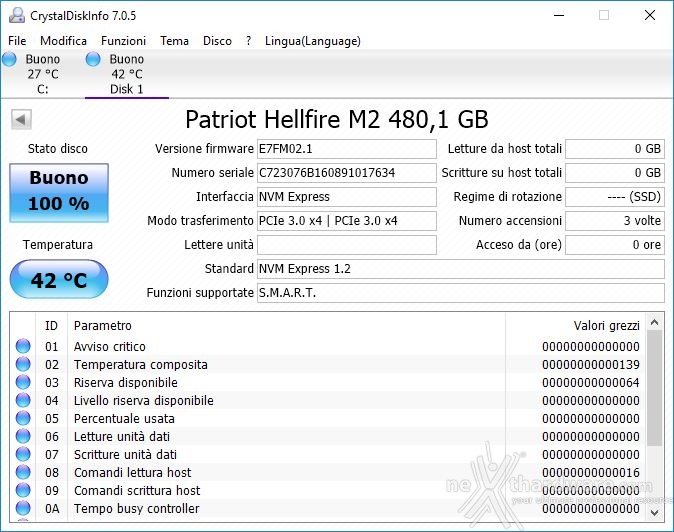Screen dimensions: 674x532
Task: Click the Buono 100 % health status button
Action: pyautogui.click(x=59, y=193)
